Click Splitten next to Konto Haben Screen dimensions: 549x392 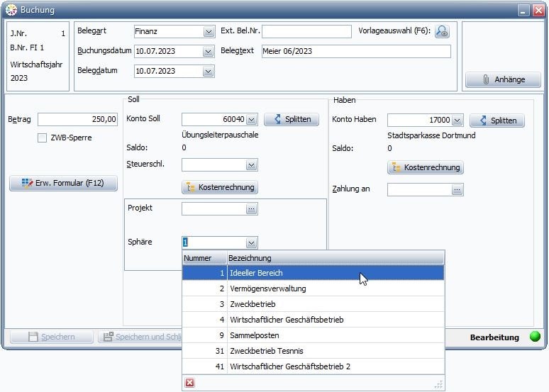497,120
